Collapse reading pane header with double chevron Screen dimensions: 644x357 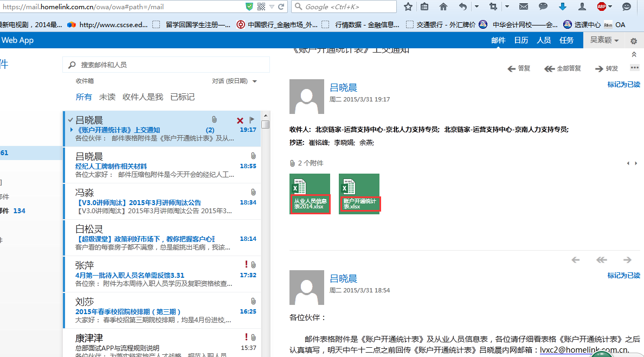634,54
